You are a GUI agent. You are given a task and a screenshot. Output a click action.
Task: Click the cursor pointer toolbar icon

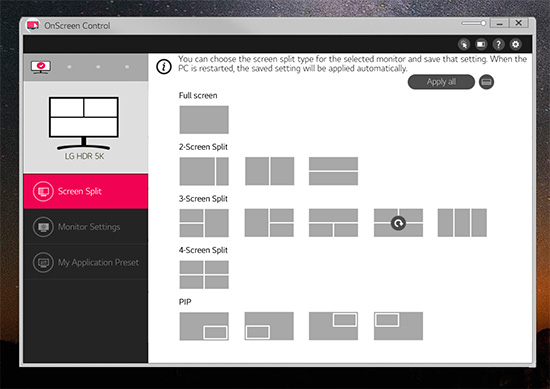(x=464, y=45)
